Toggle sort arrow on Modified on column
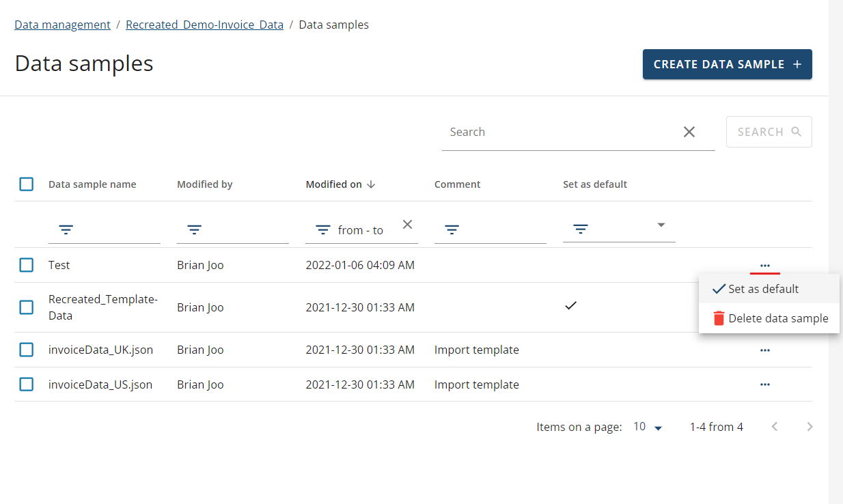 pyautogui.click(x=371, y=184)
